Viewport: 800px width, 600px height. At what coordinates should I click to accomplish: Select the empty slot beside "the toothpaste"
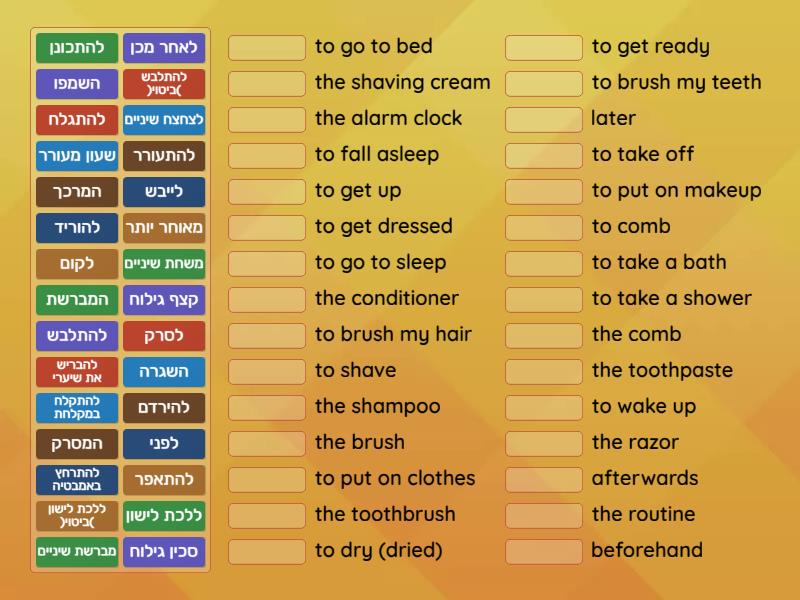[544, 371]
